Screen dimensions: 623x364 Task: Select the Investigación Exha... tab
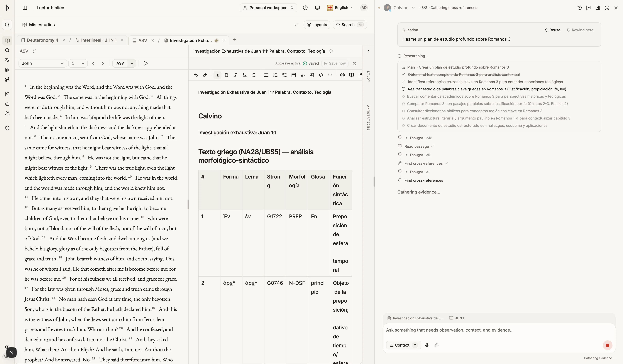click(x=188, y=40)
